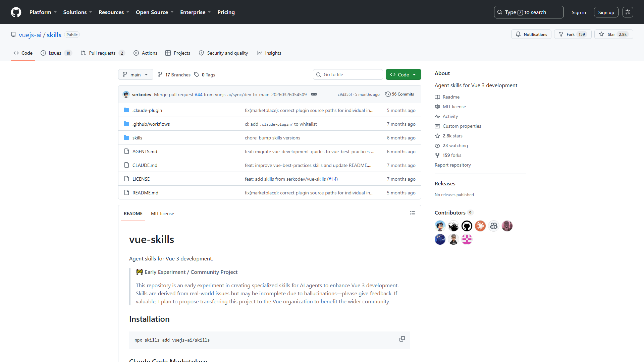This screenshot has height=362, width=644.
Task: Open Custom properties link
Action: point(462,126)
